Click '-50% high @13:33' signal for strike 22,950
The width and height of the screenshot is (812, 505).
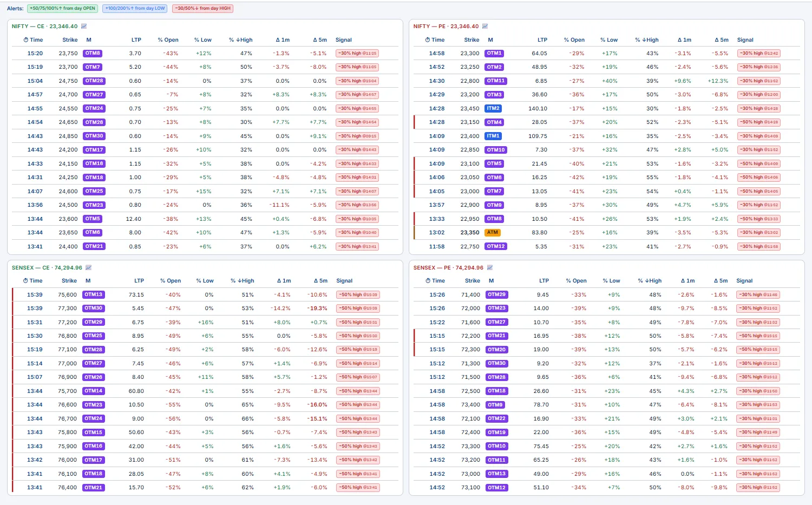[x=759, y=219]
